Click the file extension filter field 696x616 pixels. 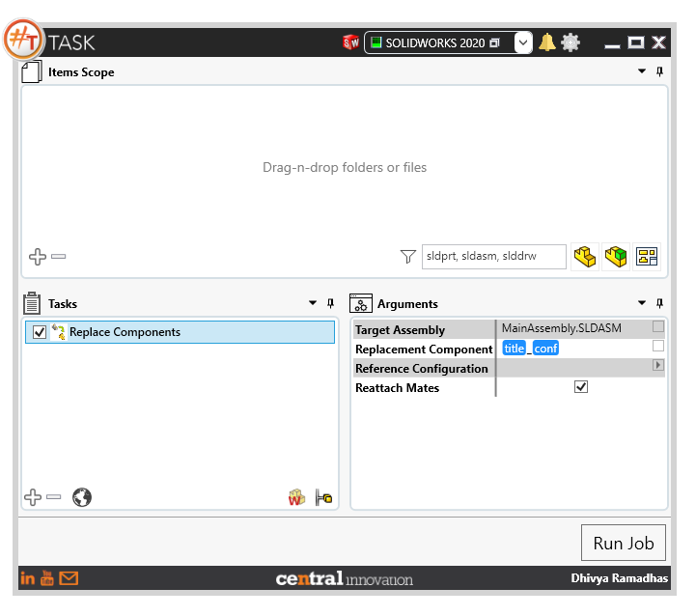tap(493, 257)
